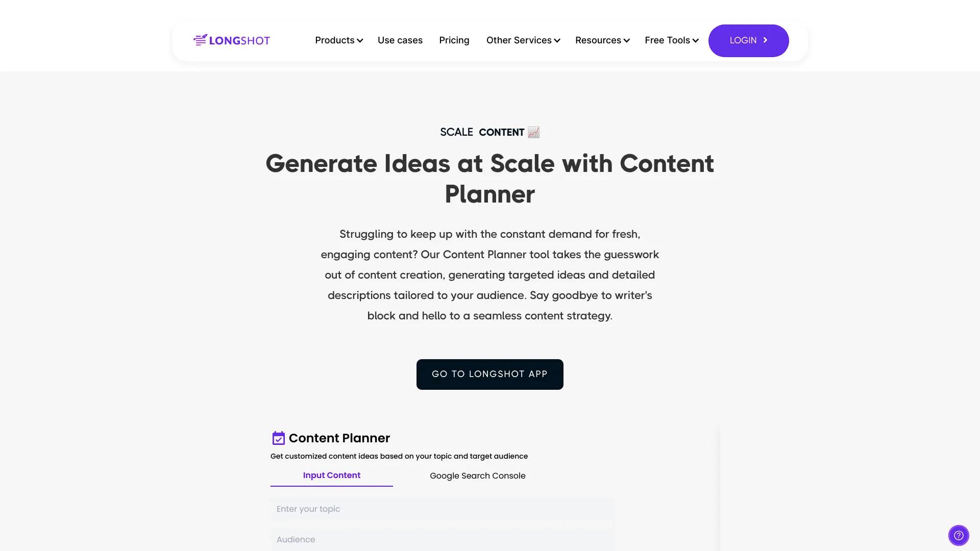980x551 pixels.
Task: Click the help/support bubble icon
Action: point(959,535)
